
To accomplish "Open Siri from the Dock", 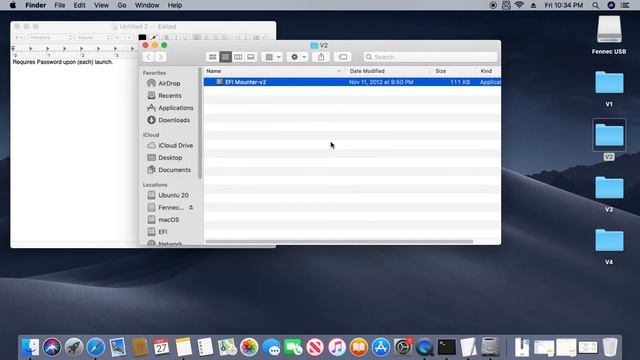I will (x=52, y=347).
